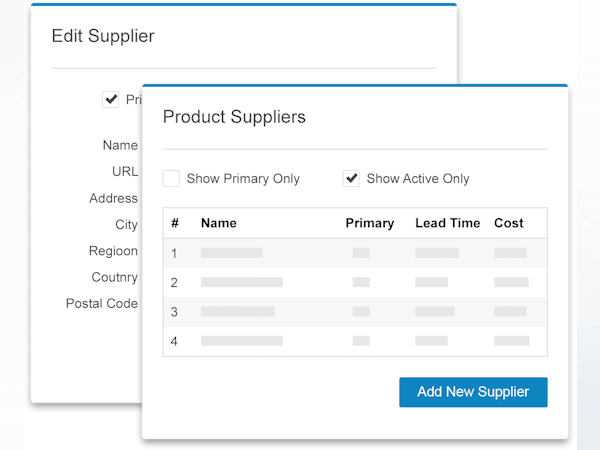Click the City field label
The width and height of the screenshot is (600, 450).
pyautogui.click(x=126, y=225)
